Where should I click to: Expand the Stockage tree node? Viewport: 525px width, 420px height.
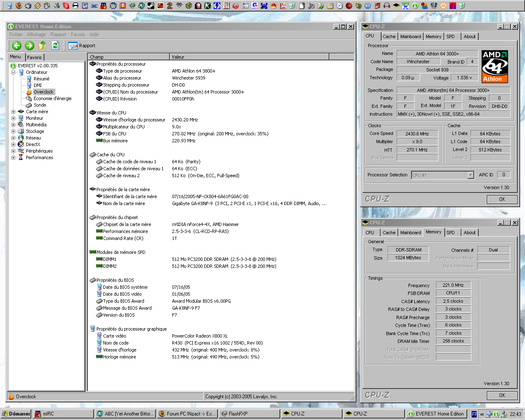13,131
